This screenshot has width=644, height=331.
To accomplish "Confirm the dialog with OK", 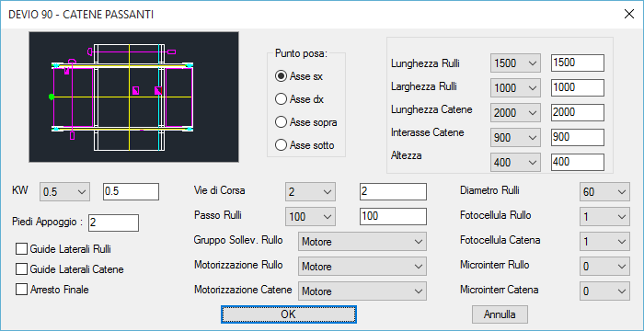I will (289, 314).
